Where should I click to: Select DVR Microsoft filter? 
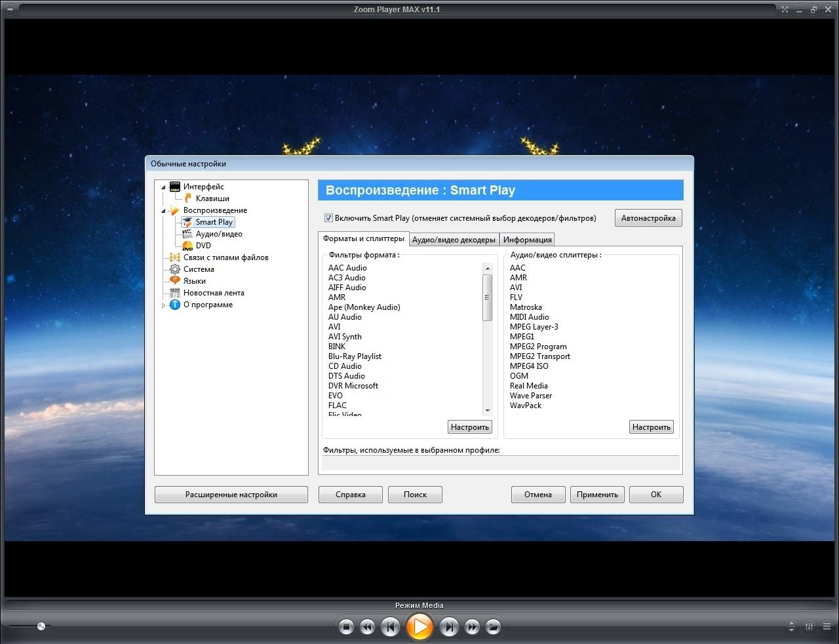pyautogui.click(x=353, y=386)
